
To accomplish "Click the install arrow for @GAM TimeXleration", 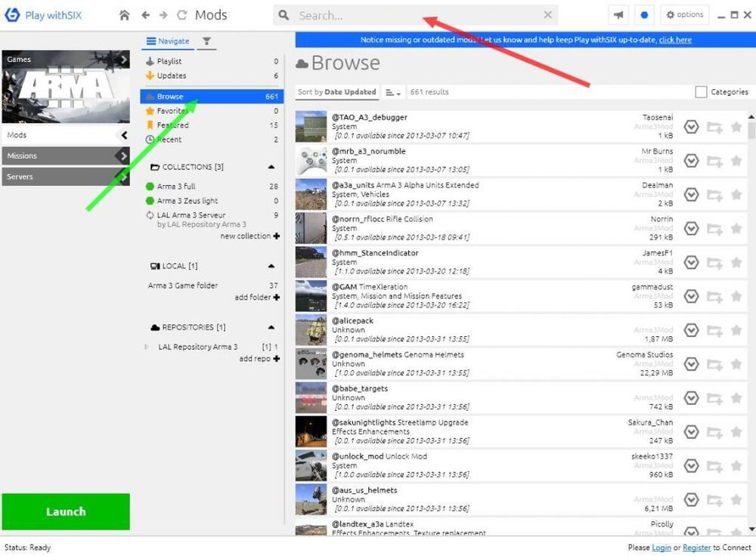I will click(692, 296).
